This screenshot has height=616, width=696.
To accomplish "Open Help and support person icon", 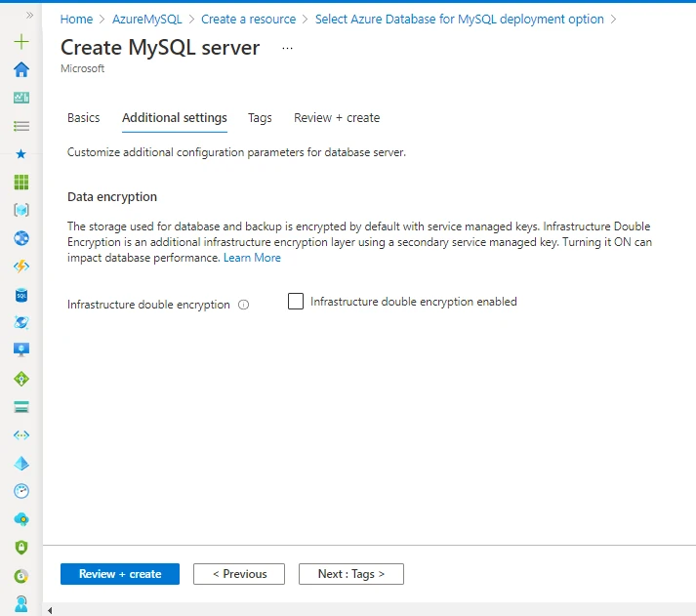I will click(x=21, y=604).
